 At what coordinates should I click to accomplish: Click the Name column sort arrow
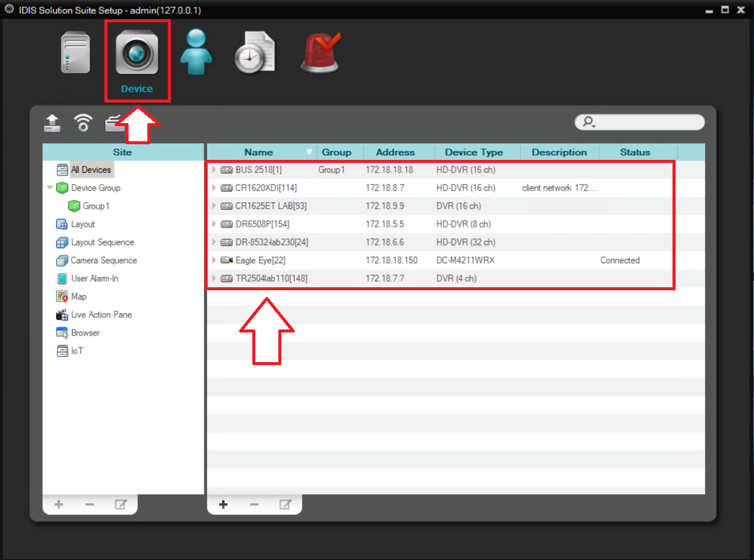[310, 152]
